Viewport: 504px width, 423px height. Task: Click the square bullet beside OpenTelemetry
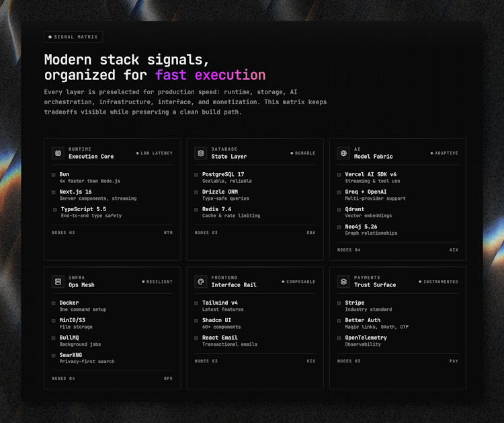pos(339,338)
